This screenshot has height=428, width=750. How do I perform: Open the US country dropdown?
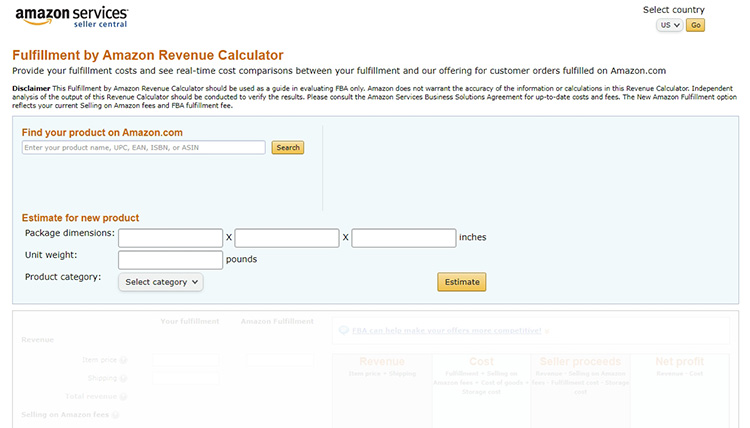pyautogui.click(x=669, y=25)
